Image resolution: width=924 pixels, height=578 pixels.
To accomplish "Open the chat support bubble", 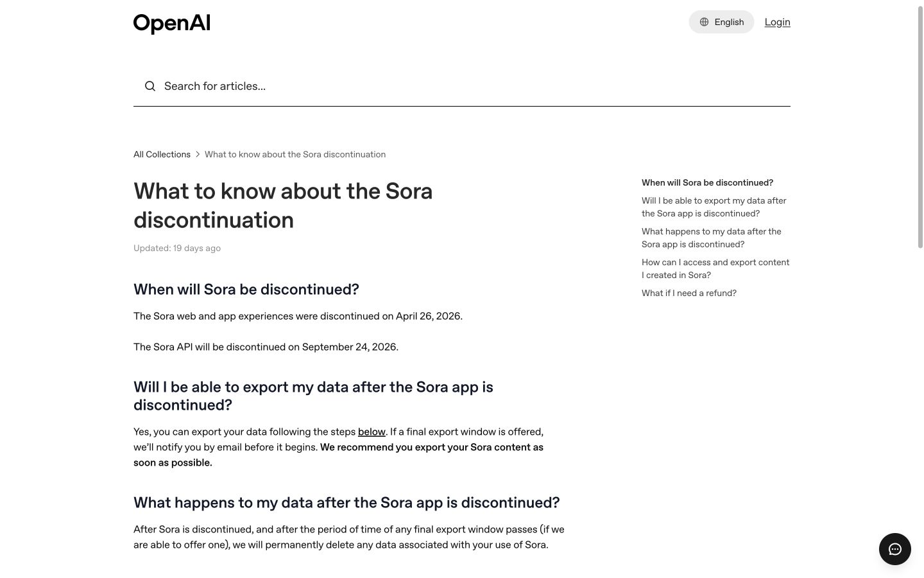I will (x=895, y=549).
